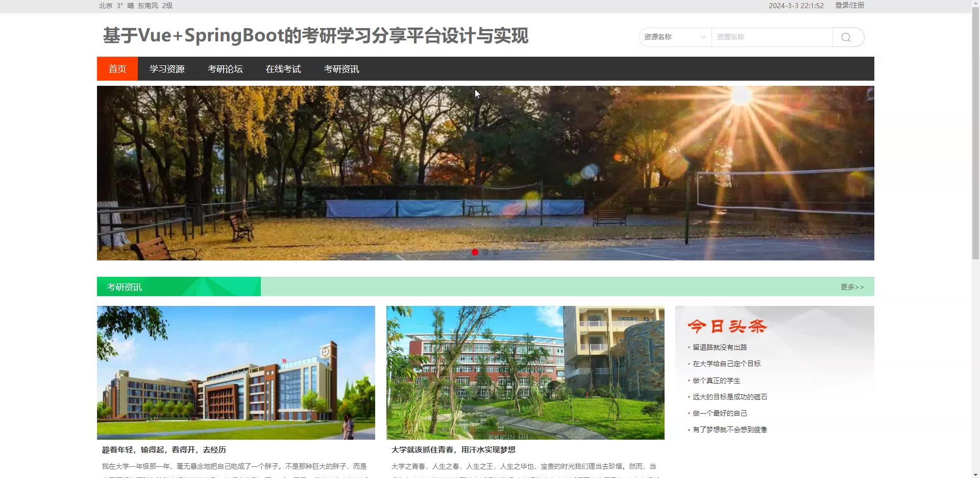Screen dimensions: 980x478
Task: Open the 学习资源 menu item
Action: 167,69
